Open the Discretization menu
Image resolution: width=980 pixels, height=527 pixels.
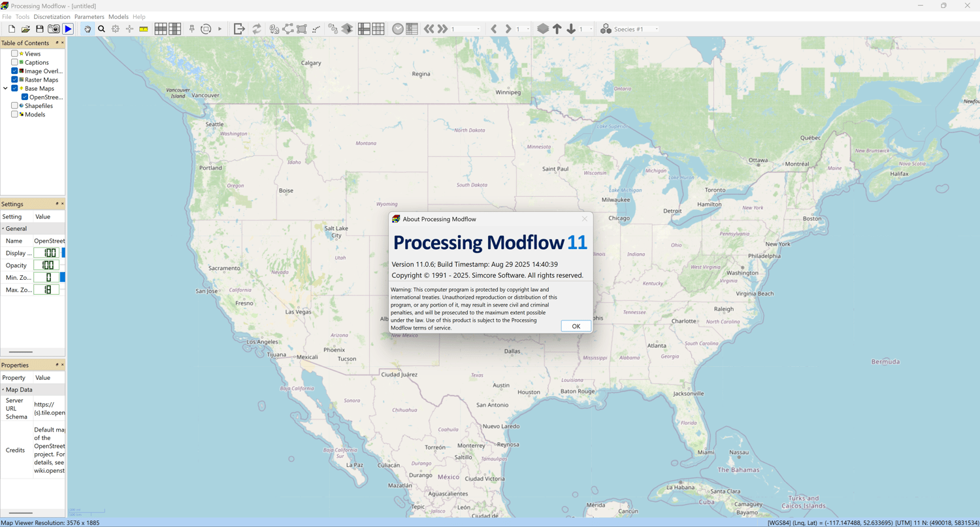pos(52,16)
